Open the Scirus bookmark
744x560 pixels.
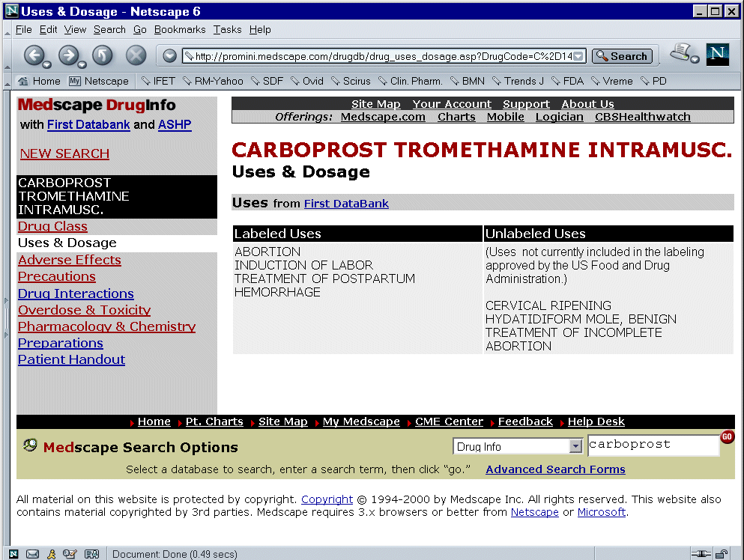pos(351,81)
